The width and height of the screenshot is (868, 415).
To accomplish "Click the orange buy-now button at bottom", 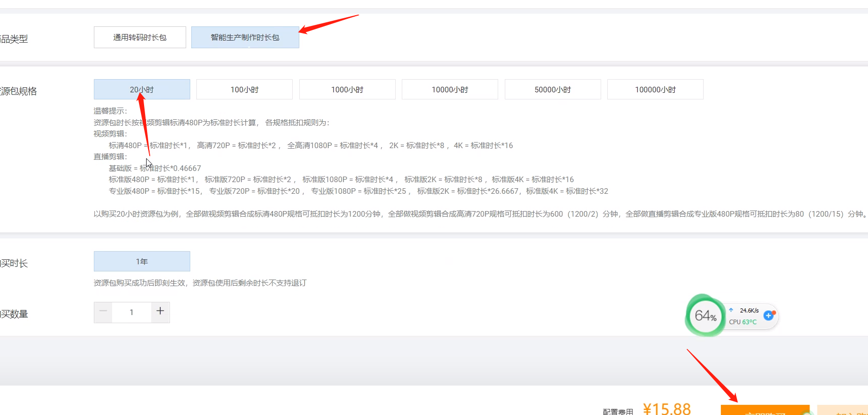I will click(765, 410).
